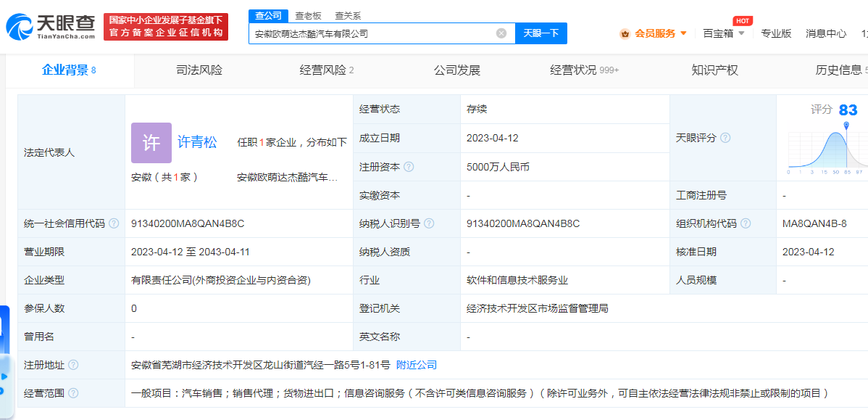Click the member service crown icon

click(625, 33)
